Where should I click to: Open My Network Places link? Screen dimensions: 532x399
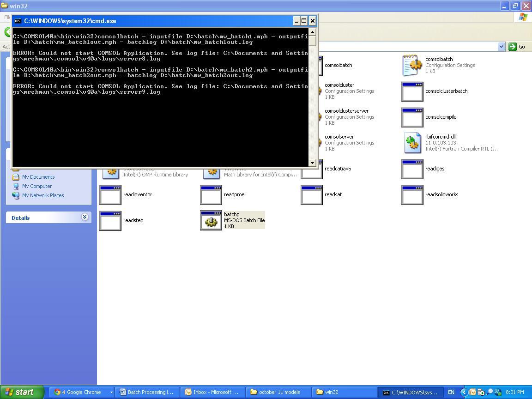pos(43,195)
